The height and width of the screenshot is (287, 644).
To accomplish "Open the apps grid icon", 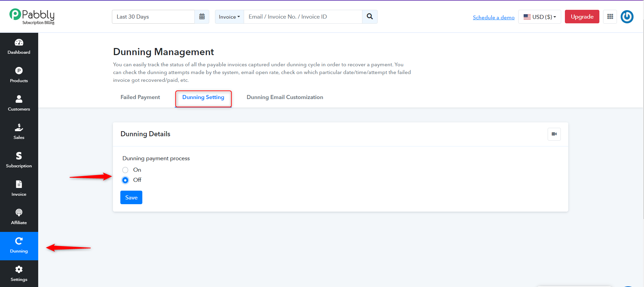I will click(x=610, y=17).
